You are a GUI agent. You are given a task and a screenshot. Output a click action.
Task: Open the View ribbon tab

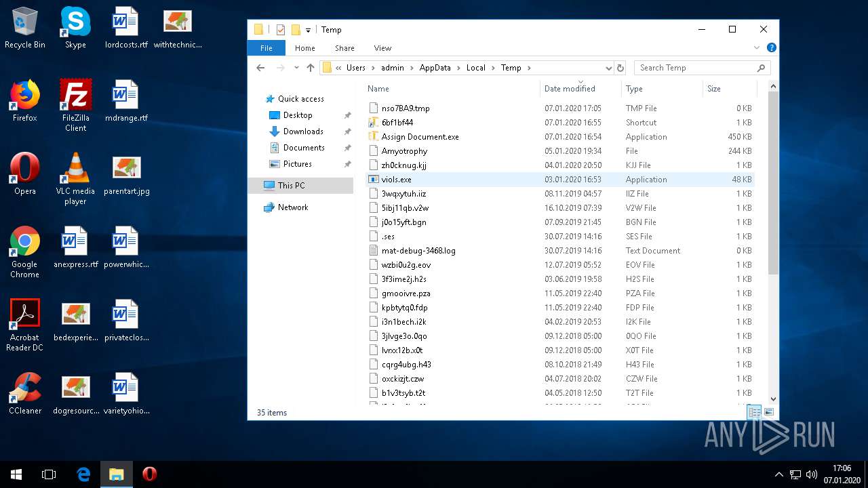382,48
